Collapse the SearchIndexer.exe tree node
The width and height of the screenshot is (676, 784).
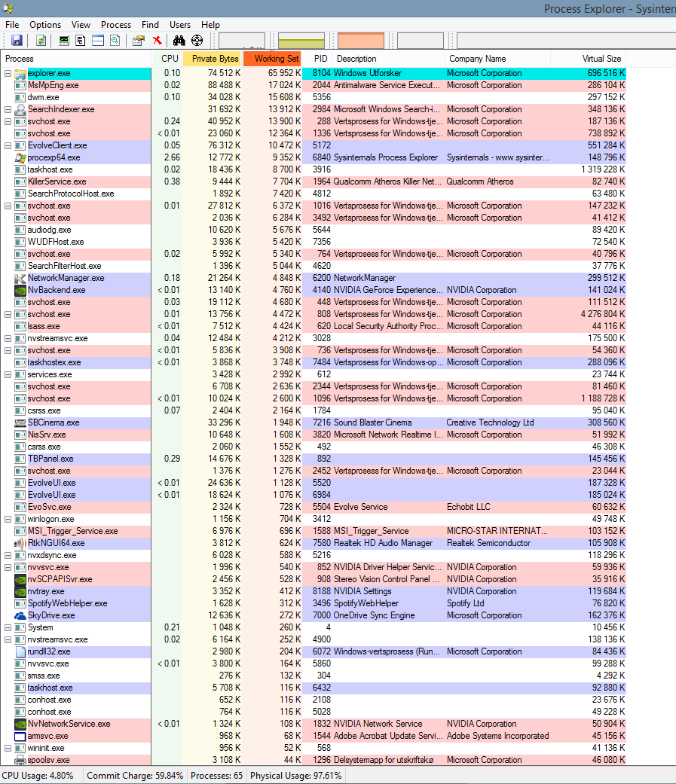[x=8, y=109]
